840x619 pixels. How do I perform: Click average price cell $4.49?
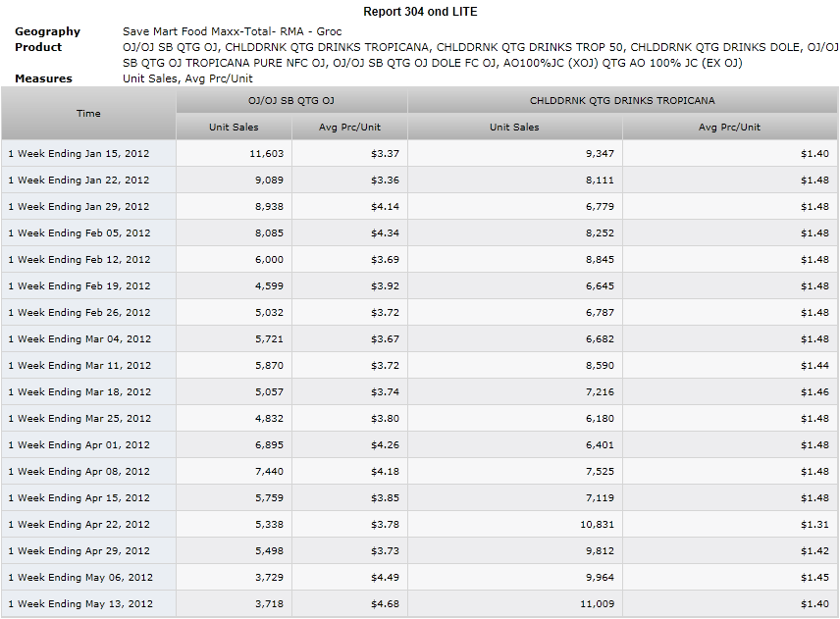pyautogui.click(x=385, y=578)
